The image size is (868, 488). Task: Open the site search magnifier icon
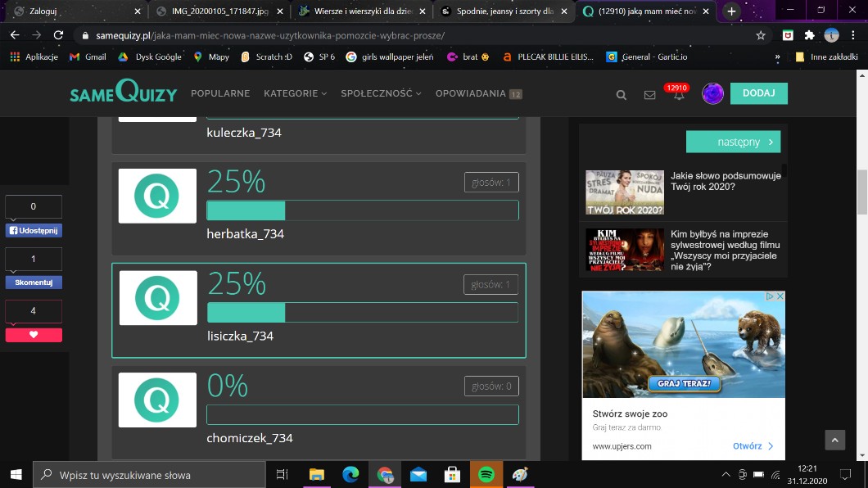click(622, 95)
